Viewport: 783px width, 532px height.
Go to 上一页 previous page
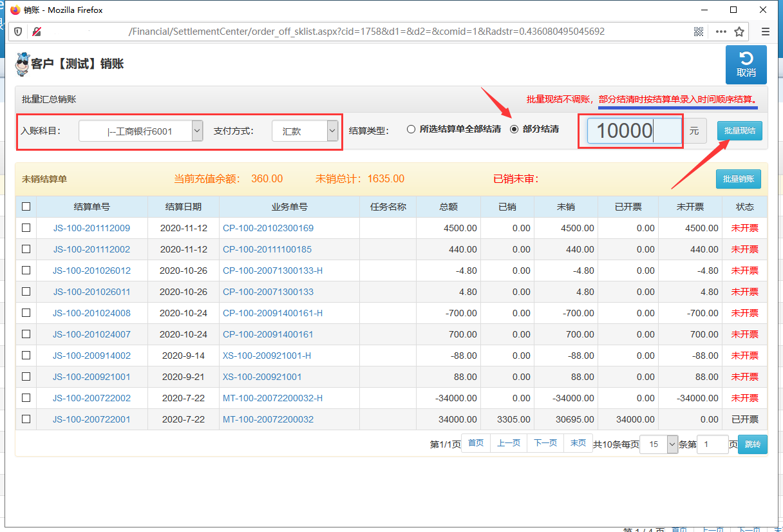pyautogui.click(x=509, y=443)
